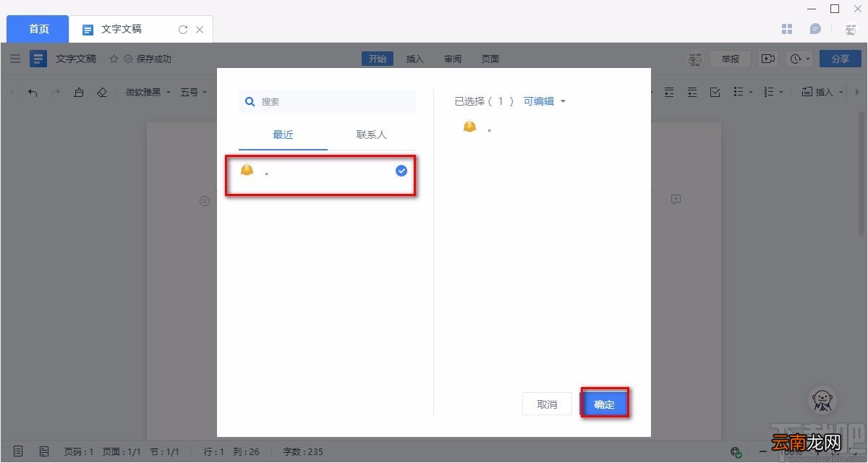Select the clear formatting eraser icon

(x=102, y=92)
